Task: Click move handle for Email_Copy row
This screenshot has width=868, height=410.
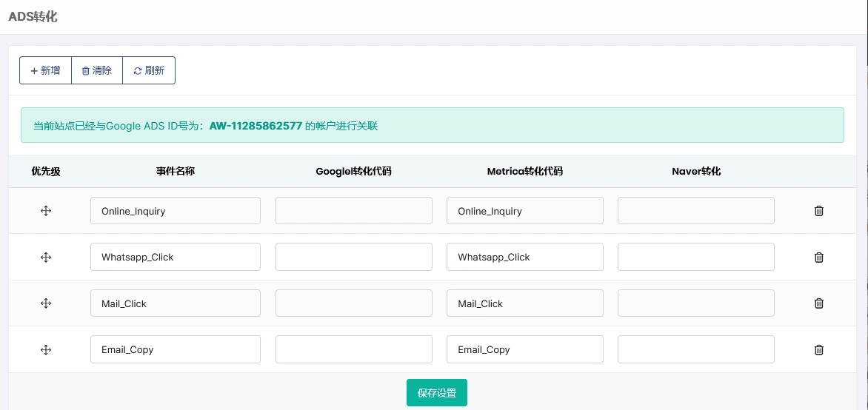Action: click(x=46, y=350)
